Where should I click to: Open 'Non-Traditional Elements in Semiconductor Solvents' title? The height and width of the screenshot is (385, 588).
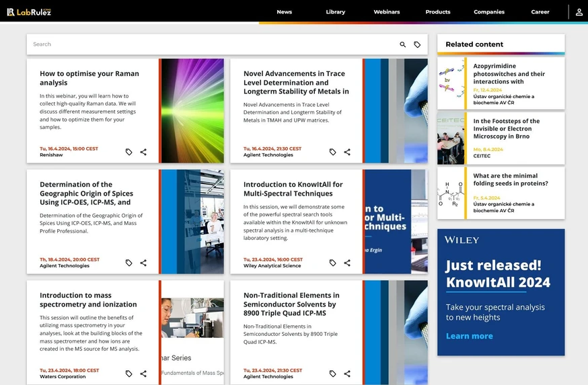[x=291, y=304]
